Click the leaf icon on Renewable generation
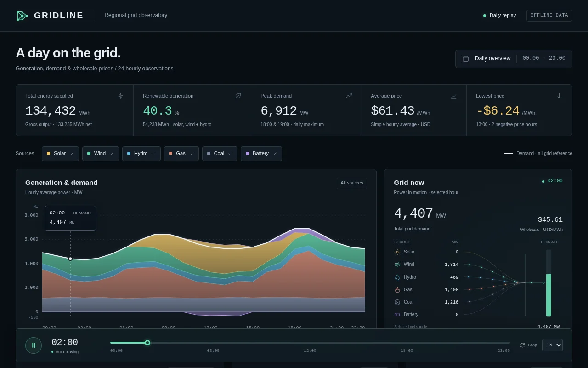 [238, 96]
